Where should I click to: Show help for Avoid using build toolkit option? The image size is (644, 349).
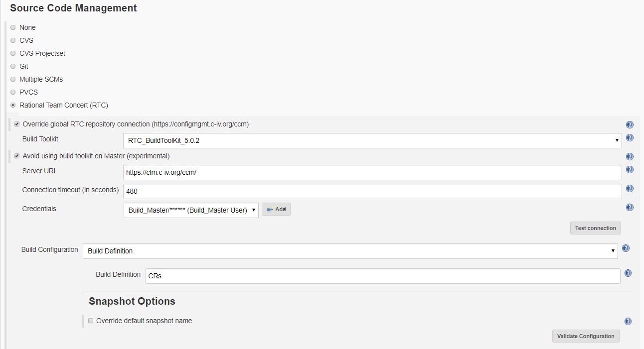[x=630, y=157]
